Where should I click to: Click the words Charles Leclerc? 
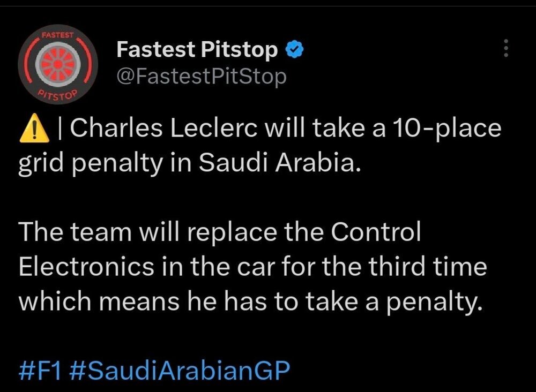click(x=163, y=128)
